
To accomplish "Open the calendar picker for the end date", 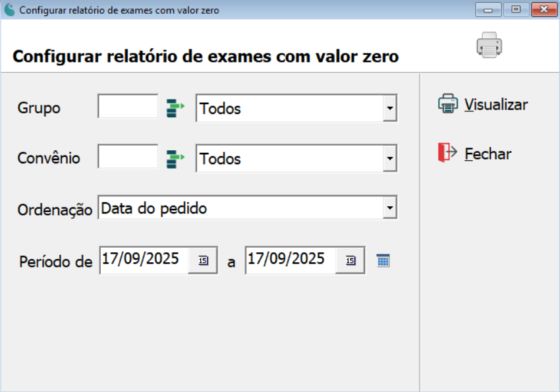I will pyautogui.click(x=349, y=260).
